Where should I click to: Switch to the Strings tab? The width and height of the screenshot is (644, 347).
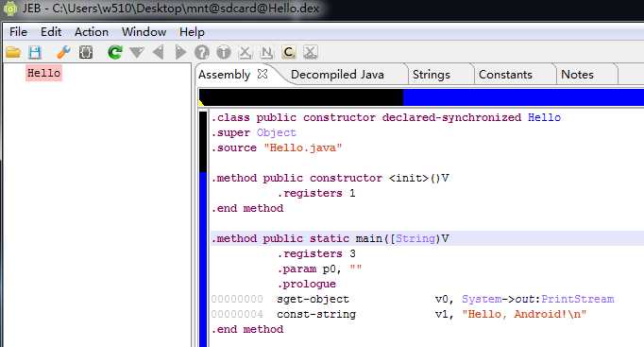pyautogui.click(x=432, y=75)
